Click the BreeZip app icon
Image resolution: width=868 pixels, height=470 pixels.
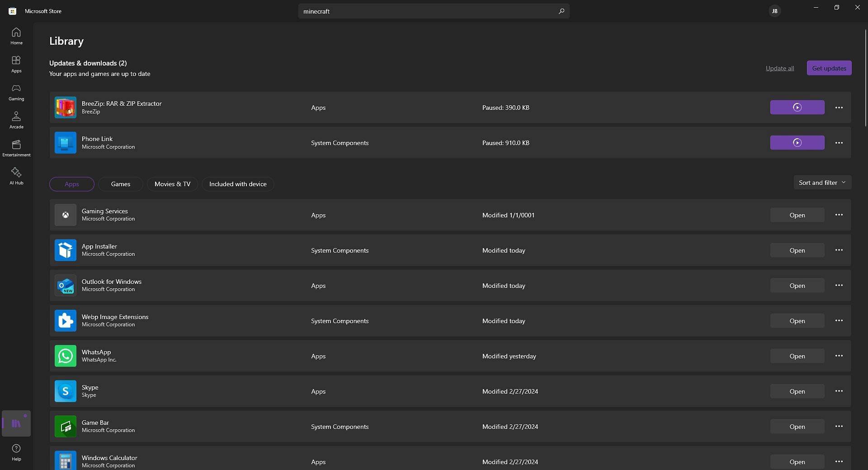(66, 108)
